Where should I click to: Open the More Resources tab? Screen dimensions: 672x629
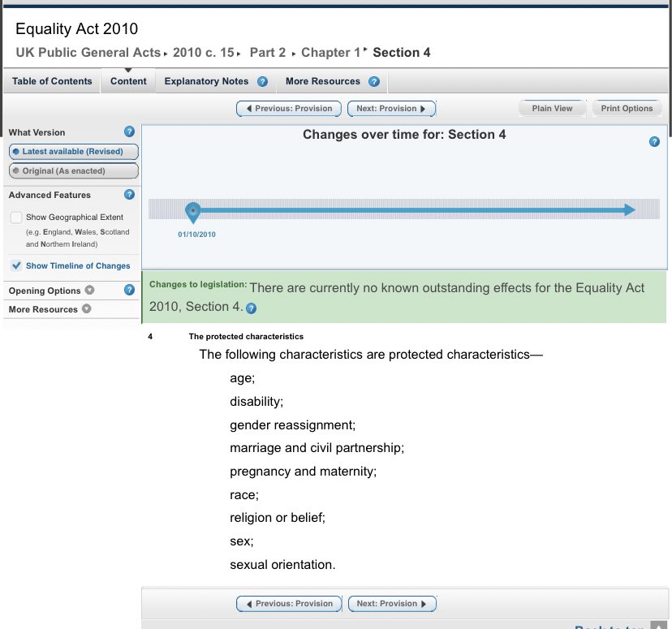coord(323,81)
